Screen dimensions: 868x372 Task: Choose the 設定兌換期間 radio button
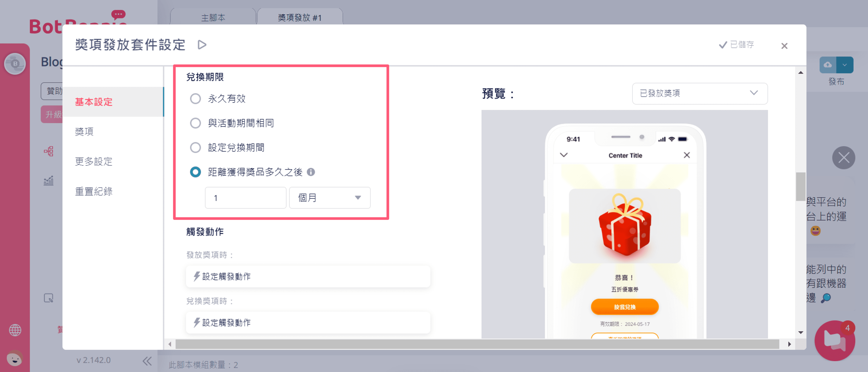click(195, 148)
